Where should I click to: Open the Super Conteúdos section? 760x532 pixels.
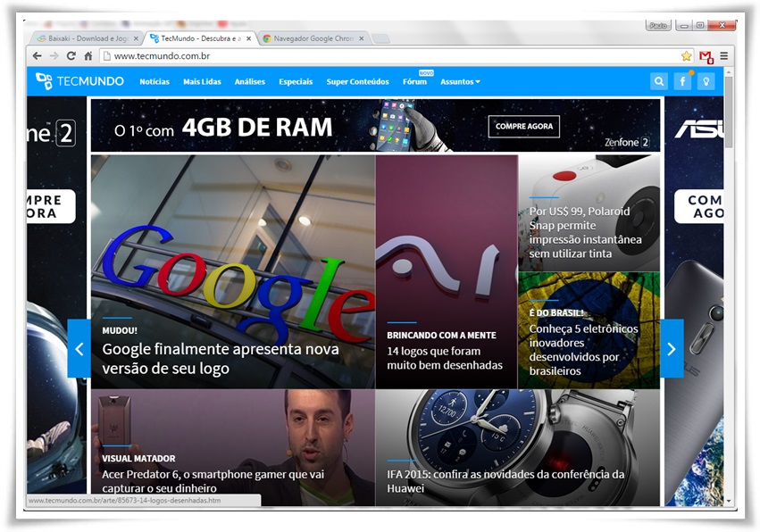[358, 82]
